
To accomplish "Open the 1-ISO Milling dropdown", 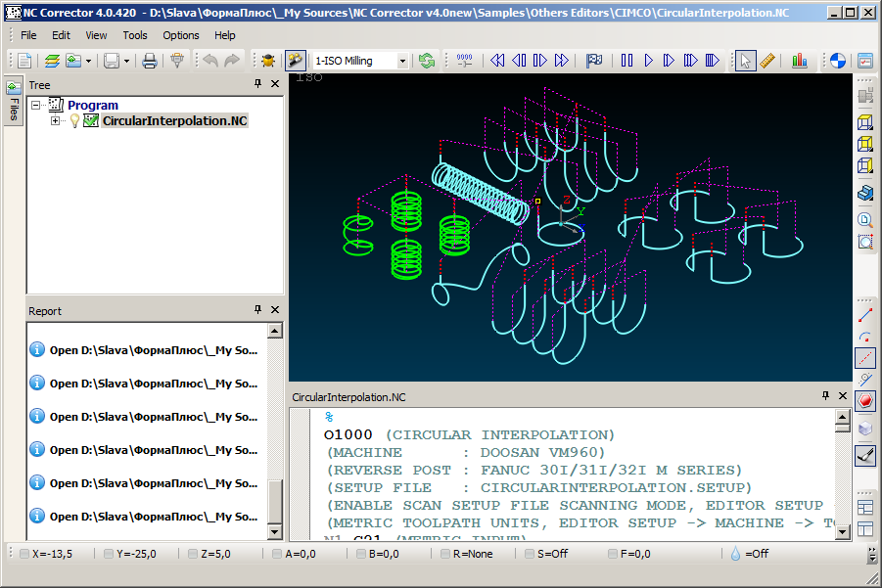I will pos(401,61).
